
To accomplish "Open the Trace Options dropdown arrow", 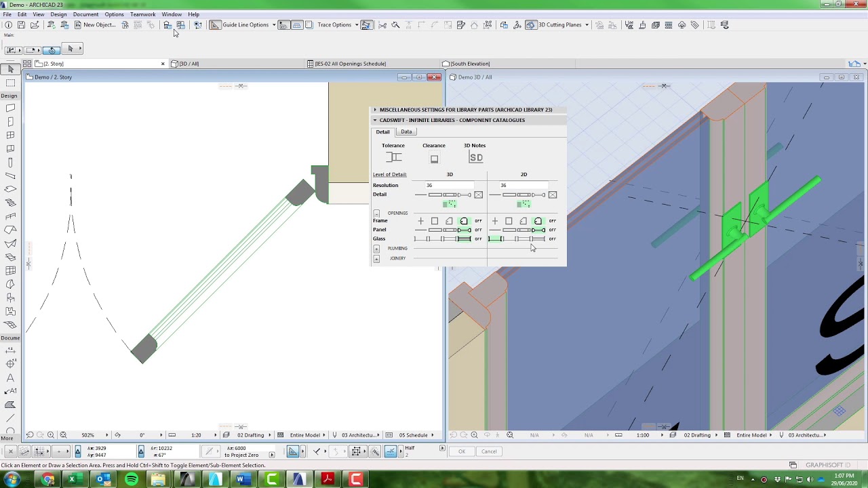I will point(357,25).
